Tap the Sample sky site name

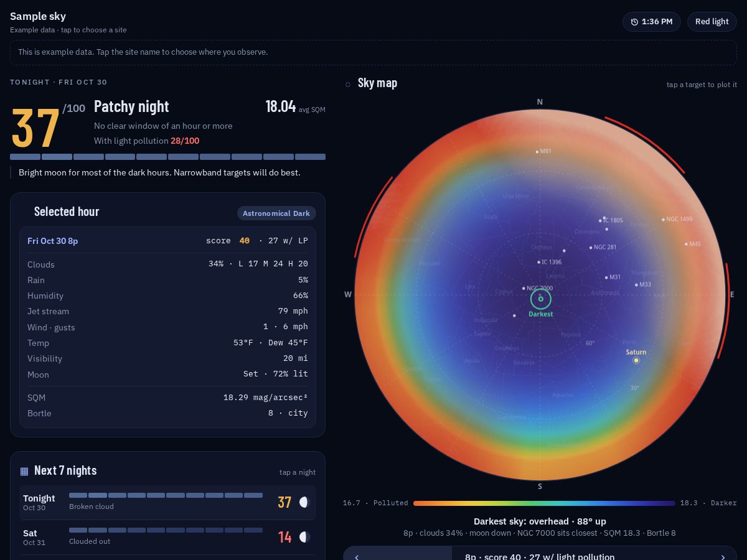(38, 16)
